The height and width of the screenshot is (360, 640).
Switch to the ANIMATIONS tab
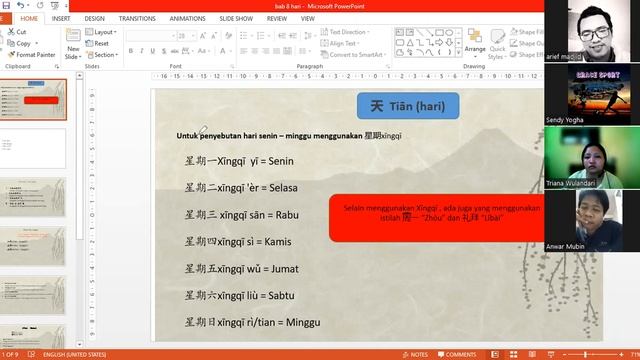pos(187,19)
